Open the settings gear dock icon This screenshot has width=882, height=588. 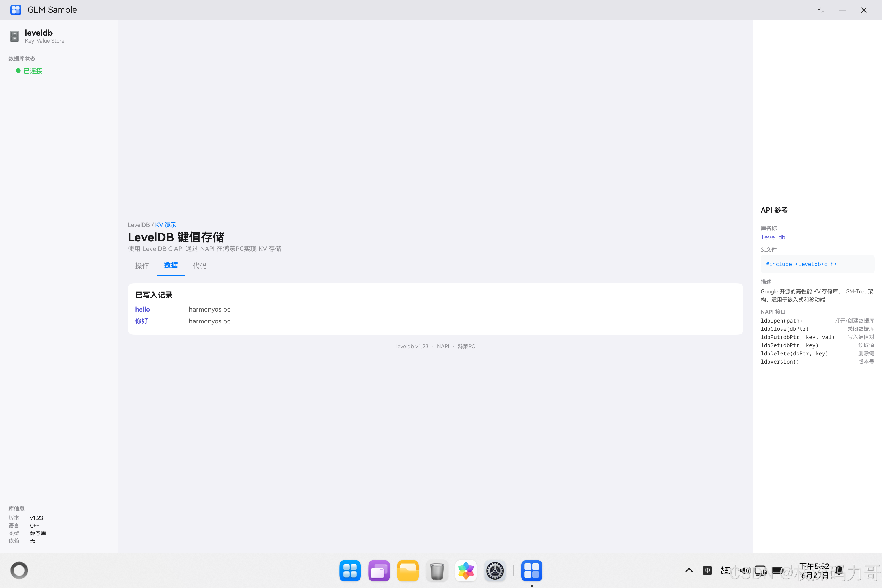[x=495, y=571]
